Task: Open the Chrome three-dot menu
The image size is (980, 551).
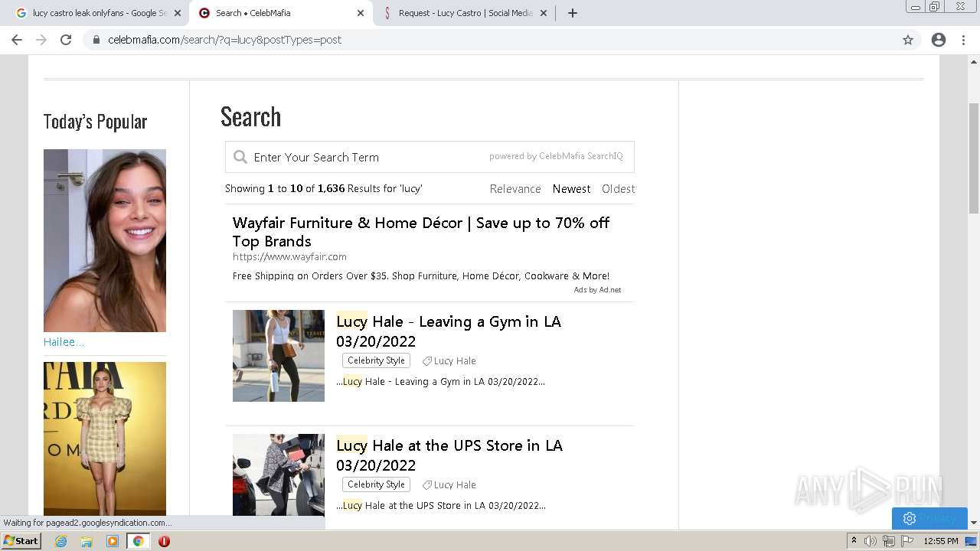Action: tap(963, 40)
